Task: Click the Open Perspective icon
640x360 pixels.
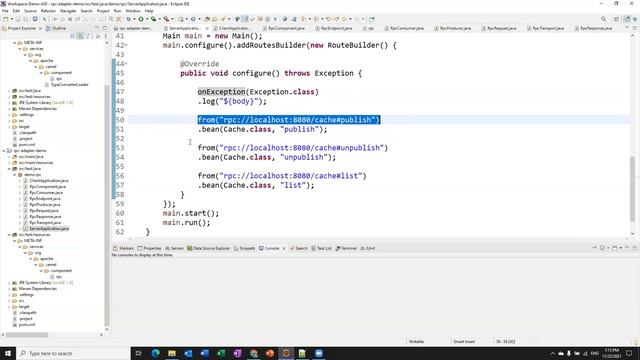Action: [617, 19]
